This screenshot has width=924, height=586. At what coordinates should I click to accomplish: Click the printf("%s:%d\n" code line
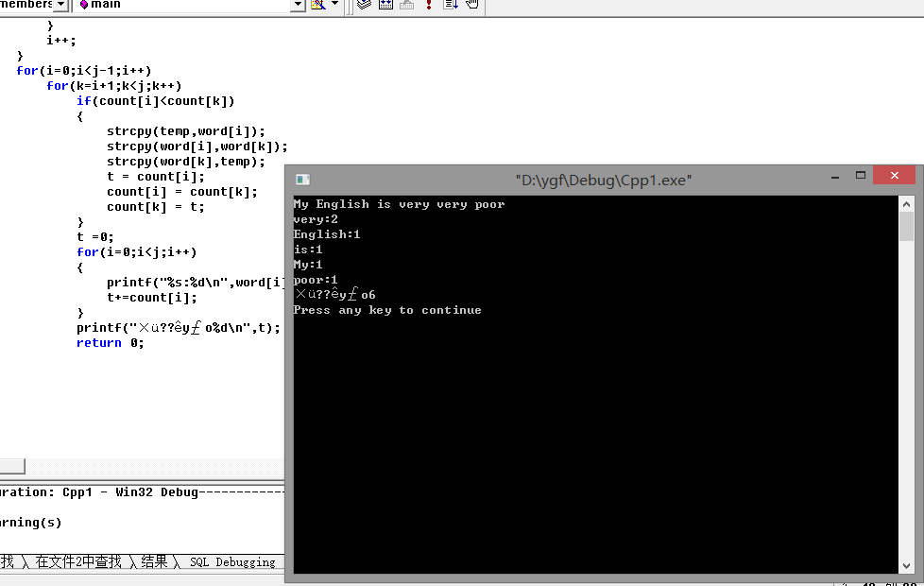click(x=196, y=283)
